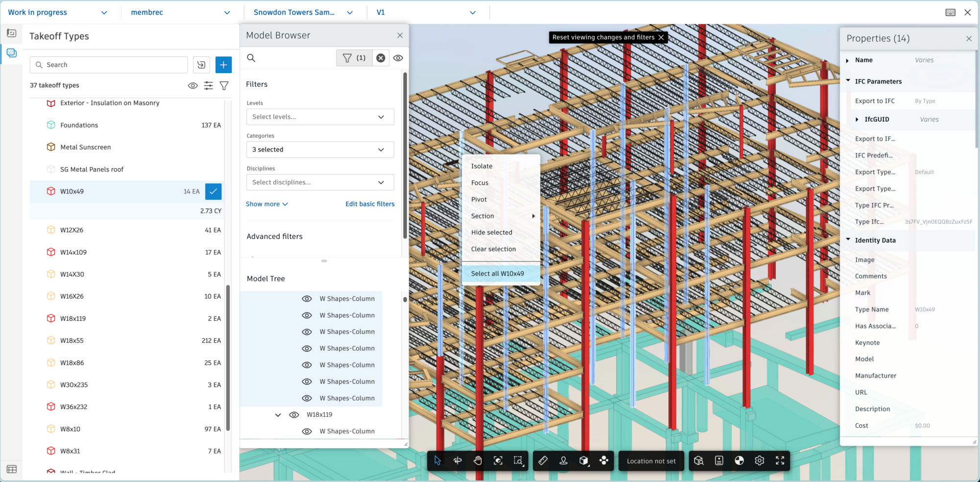980x482 pixels.
Task: Toggle visibility of W18x119 tree node
Action: 294,415
